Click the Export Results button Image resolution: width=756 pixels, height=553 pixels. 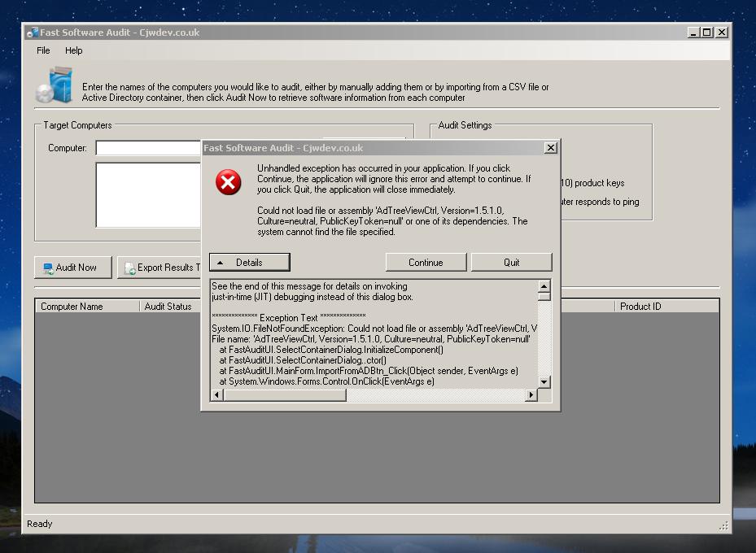point(160,268)
